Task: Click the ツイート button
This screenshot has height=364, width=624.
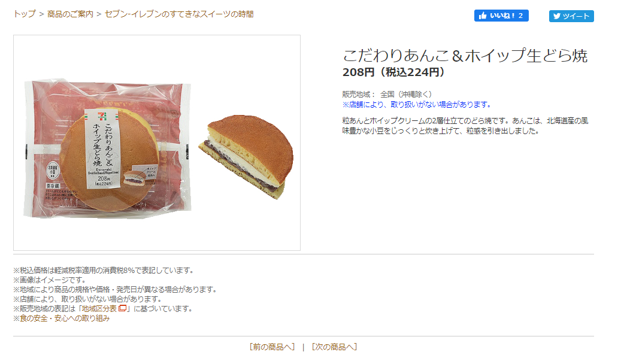Action: tap(571, 16)
